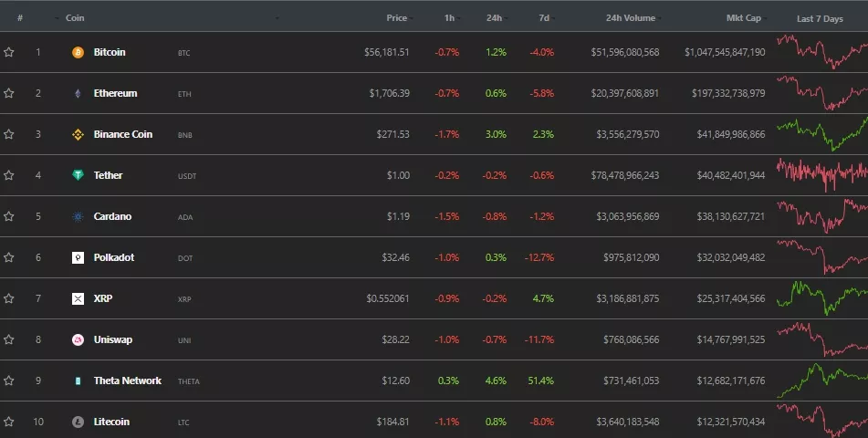Favorite Theta Network with the star

pyautogui.click(x=9, y=381)
